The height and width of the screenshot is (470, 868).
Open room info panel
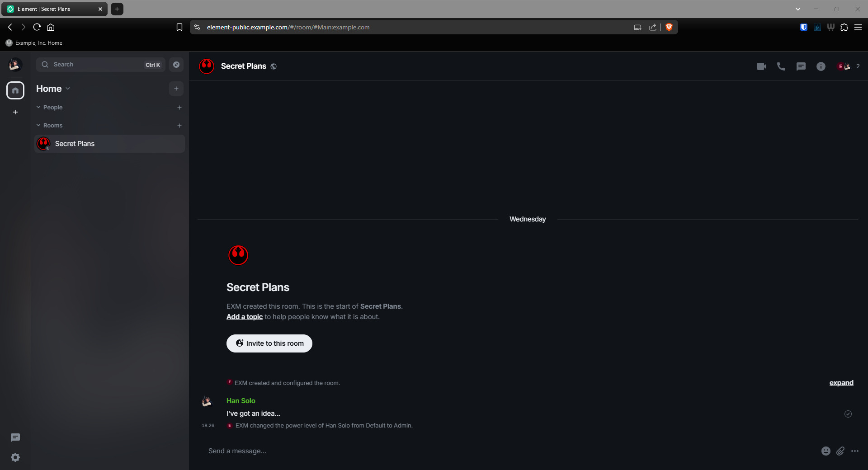(821, 66)
